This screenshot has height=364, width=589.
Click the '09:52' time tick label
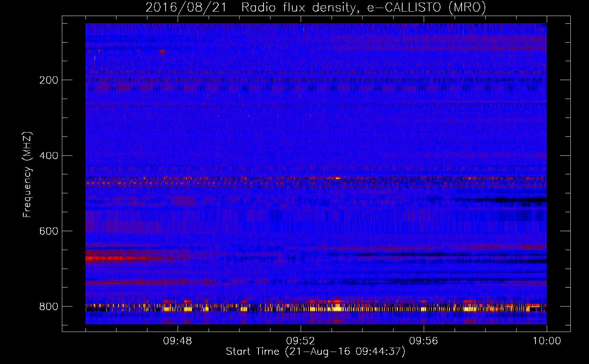click(x=301, y=341)
